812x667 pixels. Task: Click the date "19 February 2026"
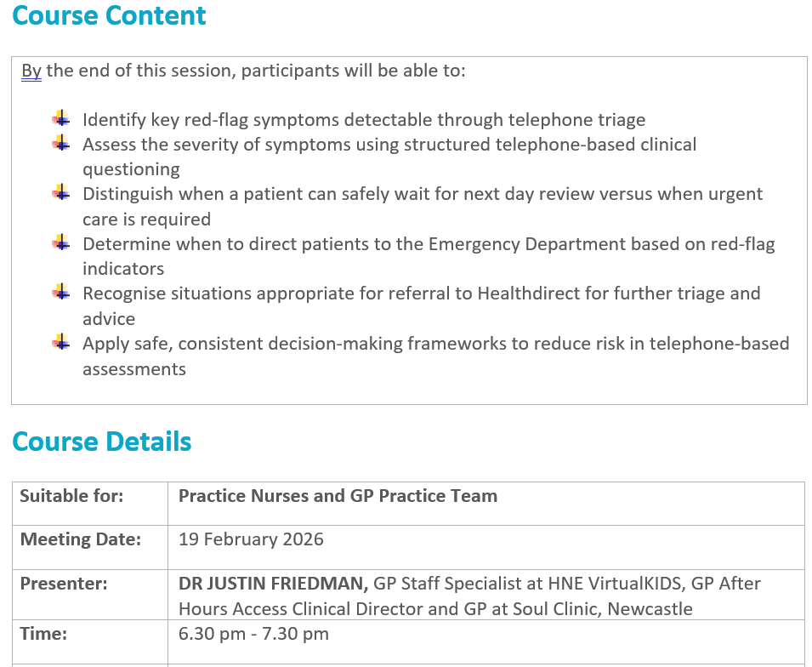(x=251, y=539)
